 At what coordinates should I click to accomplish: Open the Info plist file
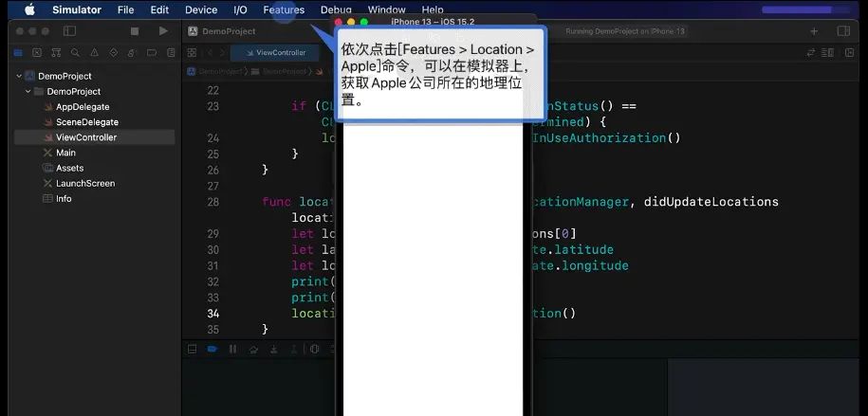[64, 199]
